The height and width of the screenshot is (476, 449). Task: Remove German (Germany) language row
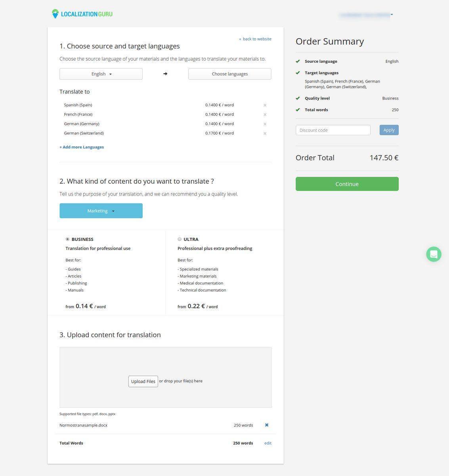[x=265, y=124]
